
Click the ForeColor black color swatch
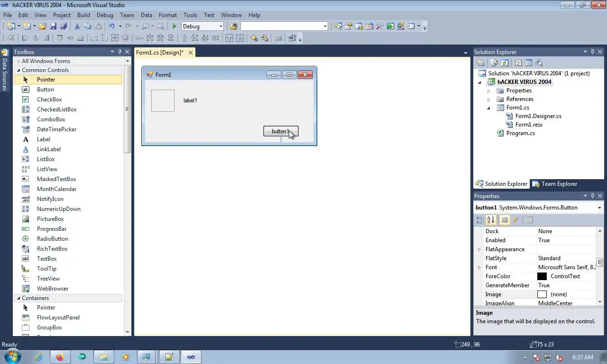click(542, 276)
